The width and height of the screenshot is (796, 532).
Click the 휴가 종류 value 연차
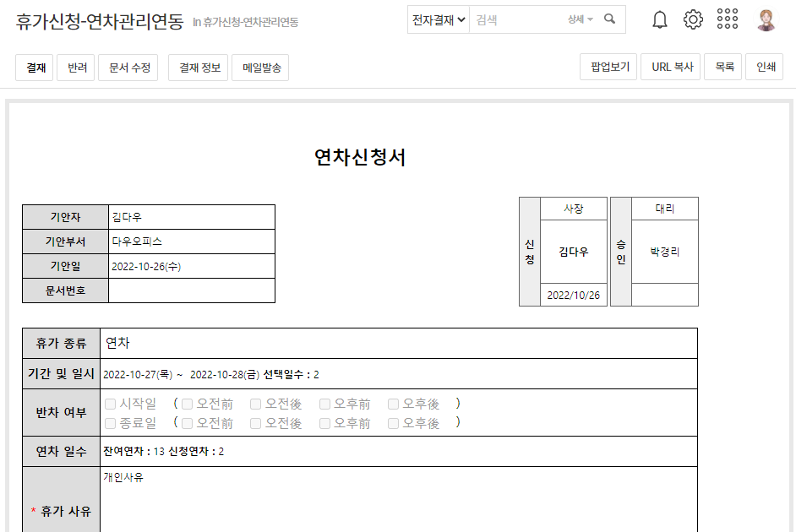117,343
